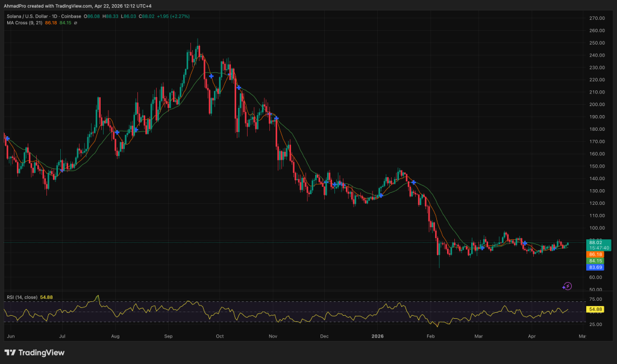Click the green 84.15 price label
Screen dimensions: 617x364
595,261
